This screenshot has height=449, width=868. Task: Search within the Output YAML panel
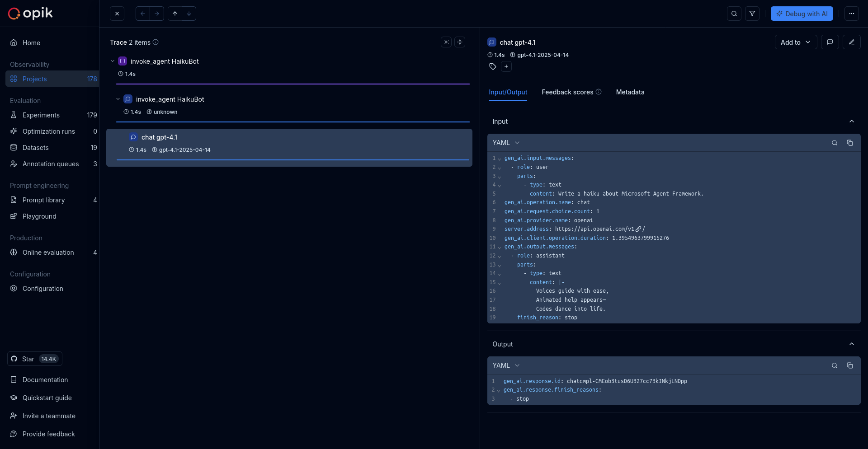point(834,365)
